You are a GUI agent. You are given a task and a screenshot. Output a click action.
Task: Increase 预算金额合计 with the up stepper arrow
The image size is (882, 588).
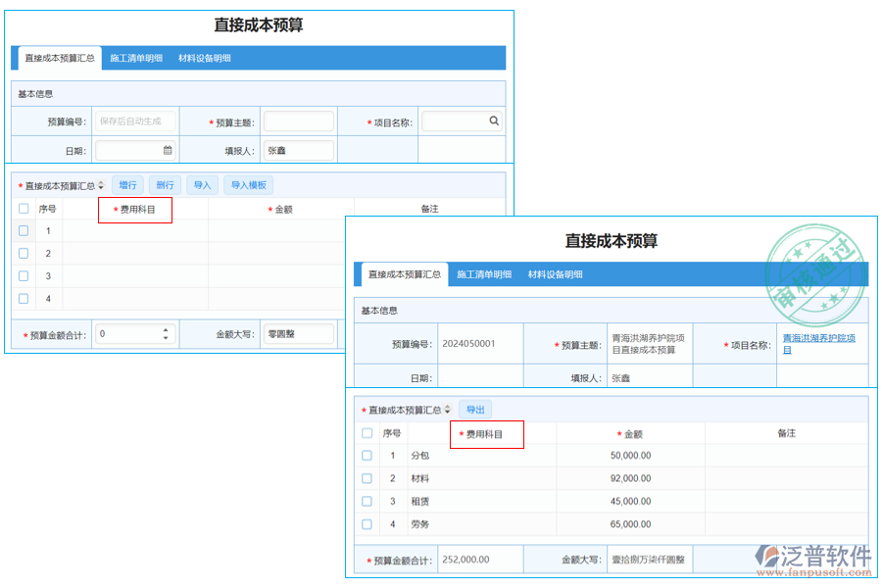[x=165, y=328]
